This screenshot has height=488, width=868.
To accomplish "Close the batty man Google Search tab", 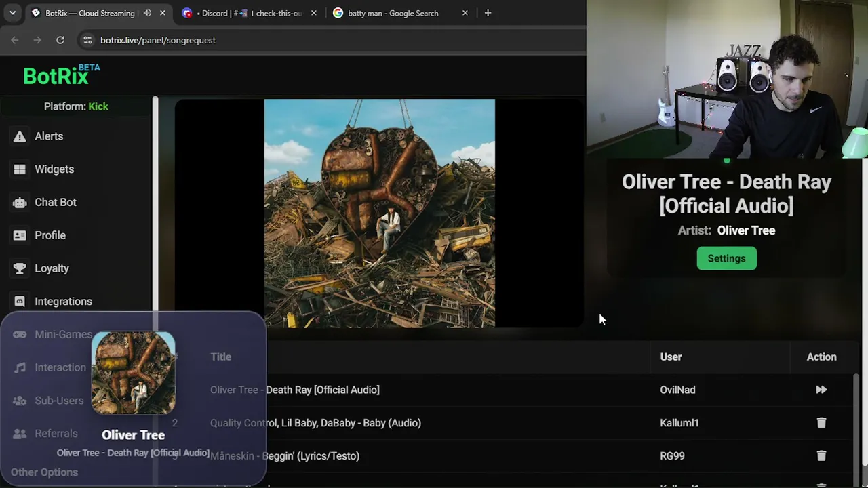I will [465, 13].
